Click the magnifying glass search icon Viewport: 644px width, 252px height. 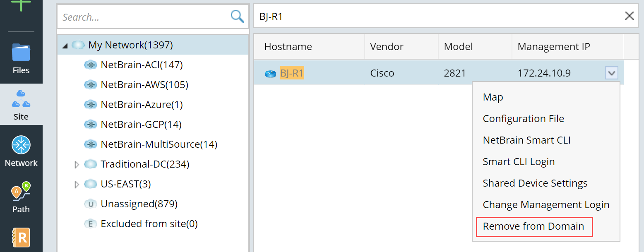(237, 17)
